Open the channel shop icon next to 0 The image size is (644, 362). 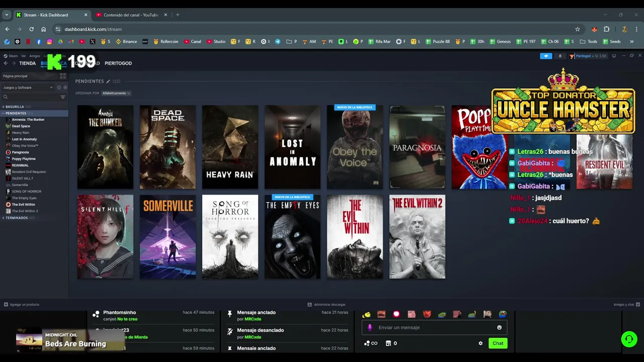388,343
